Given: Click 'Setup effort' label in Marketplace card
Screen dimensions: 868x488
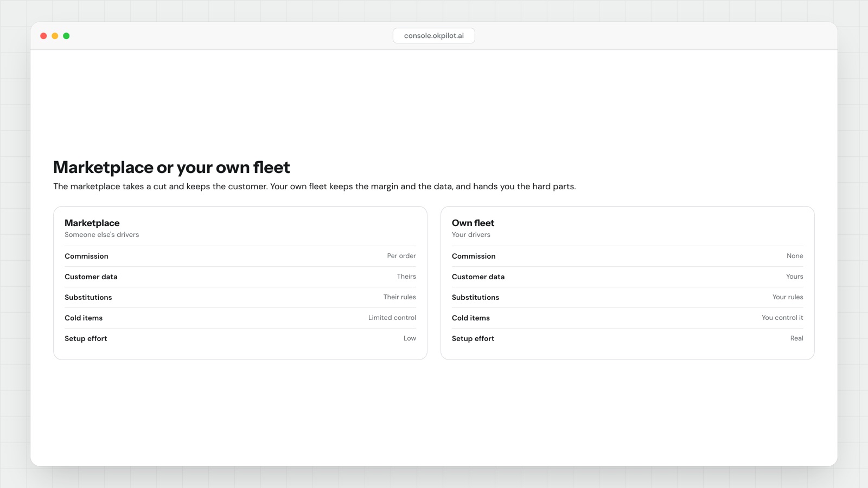Looking at the screenshot, I should coord(86,339).
